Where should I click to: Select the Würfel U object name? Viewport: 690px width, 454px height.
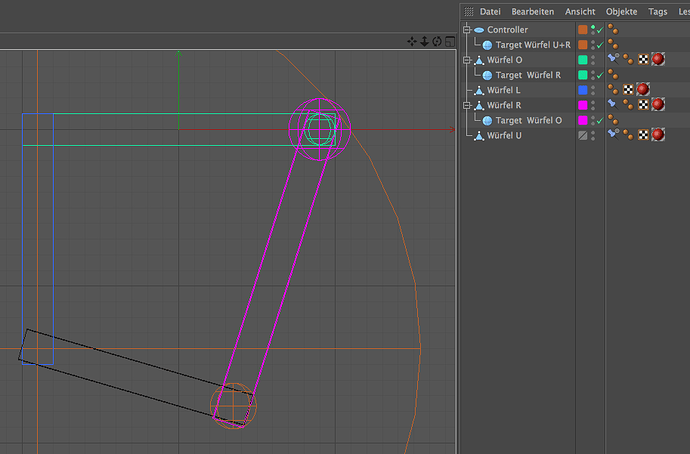(504, 135)
